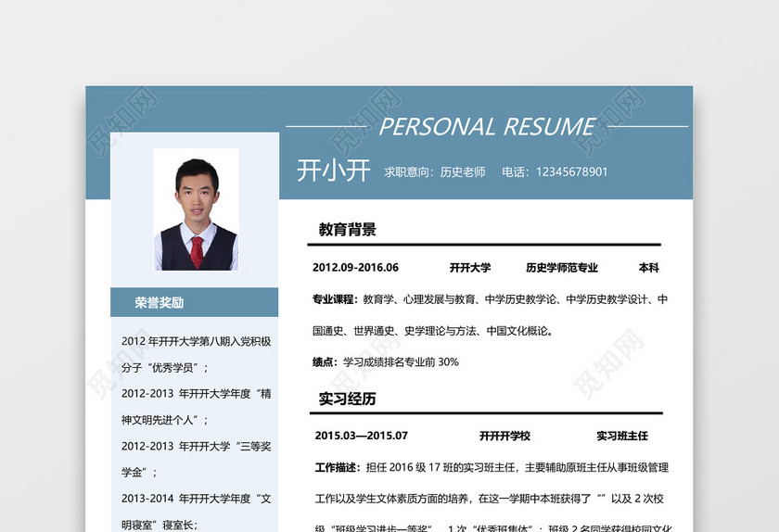Image resolution: width=779 pixels, height=532 pixels.
Task: Click the degree label 本科
Action: (x=649, y=268)
